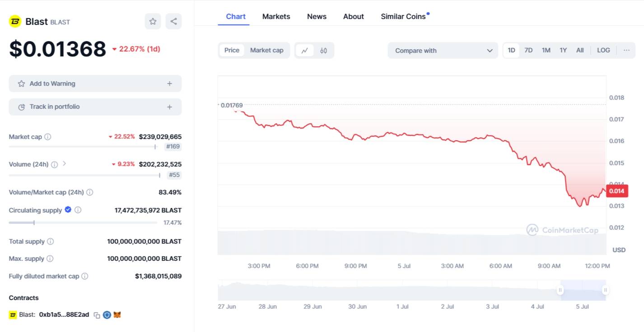Screen dimensions: 644x332
Task: Open the Compare with dropdown
Action: point(443,51)
